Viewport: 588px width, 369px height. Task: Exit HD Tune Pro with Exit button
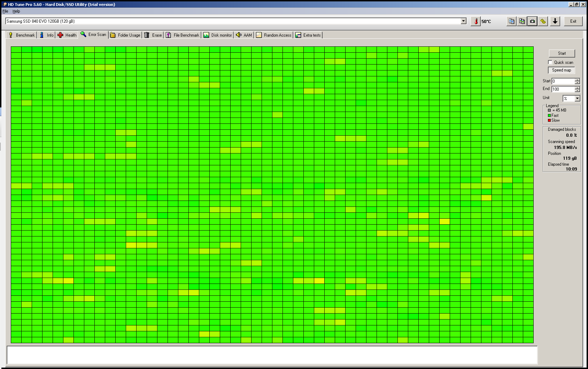pyautogui.click(x=573, y=21)
